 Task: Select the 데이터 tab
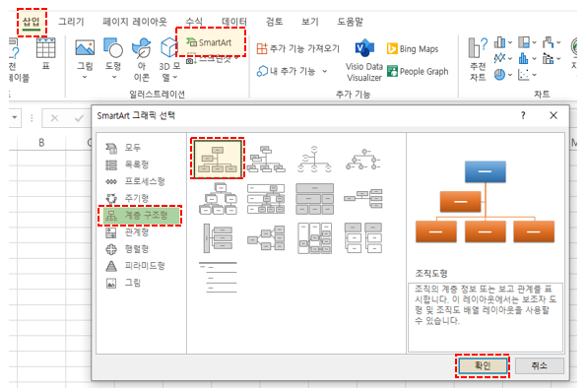coord(234,22)
